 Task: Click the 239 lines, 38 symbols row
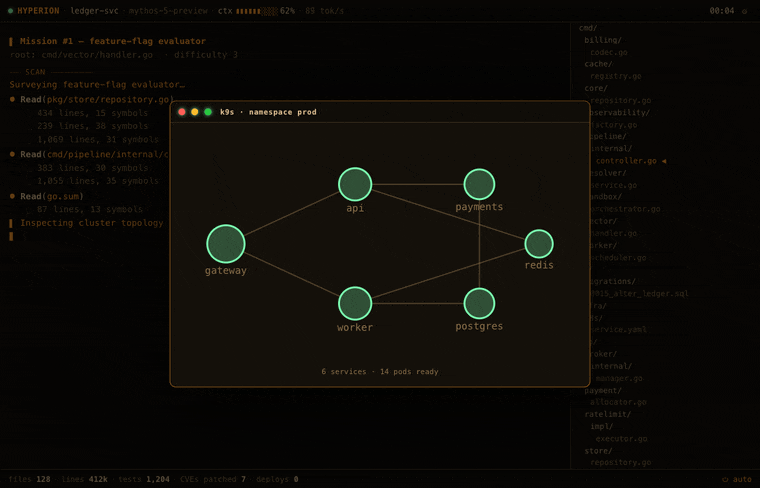tap(92, 126)
